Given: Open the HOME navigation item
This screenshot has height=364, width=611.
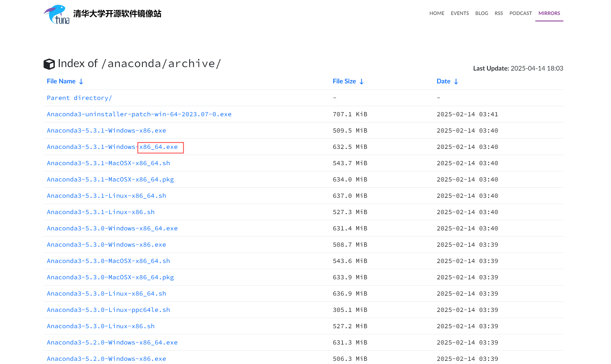Looking at the screenshot, I should 437,13.
